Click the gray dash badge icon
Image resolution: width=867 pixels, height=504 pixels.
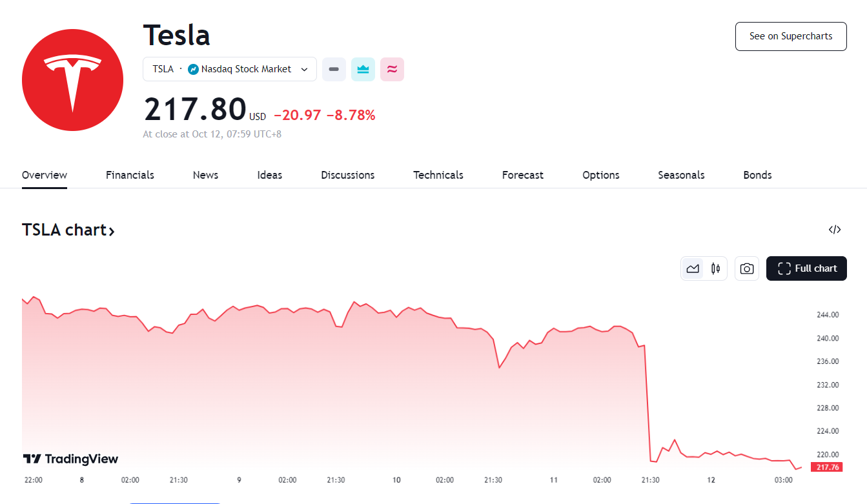coord(334,69)
